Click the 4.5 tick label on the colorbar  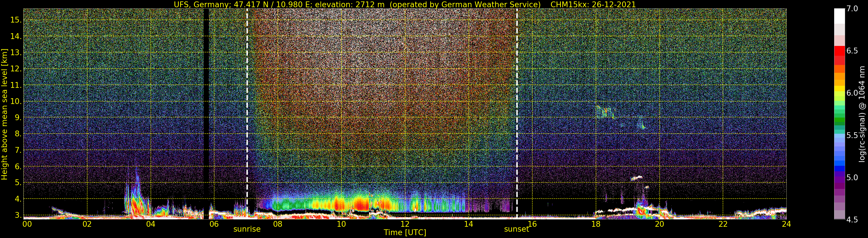tap(852, 220)
